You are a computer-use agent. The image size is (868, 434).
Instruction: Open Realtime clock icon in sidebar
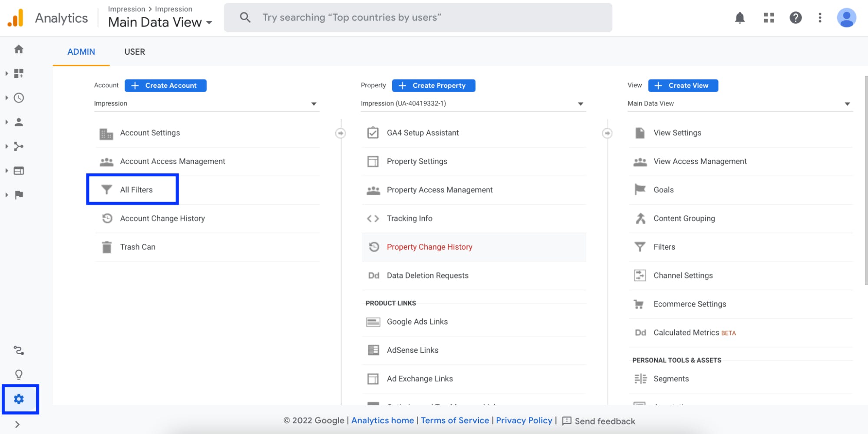coord(19,98)
